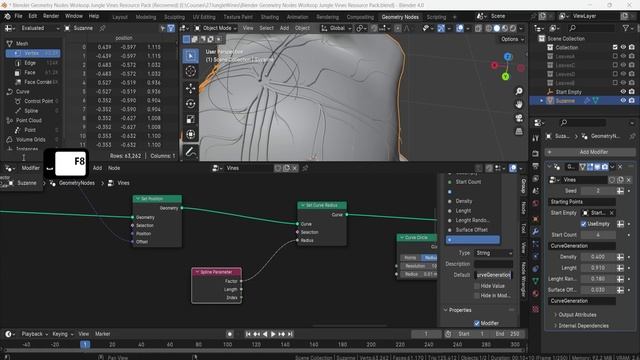Click the Blender logo menu icon

point(7,16)
